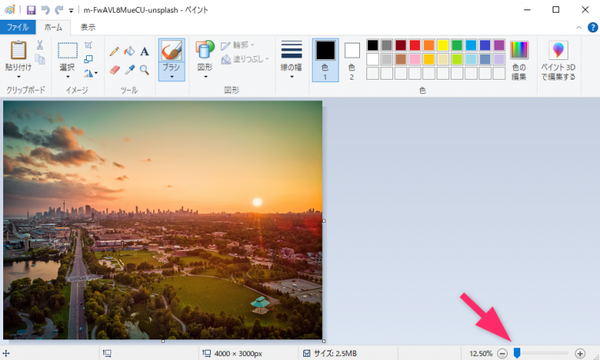Pick the green color swatch
The width and height of the screenshot is (600, 360).
pos(457,45)
